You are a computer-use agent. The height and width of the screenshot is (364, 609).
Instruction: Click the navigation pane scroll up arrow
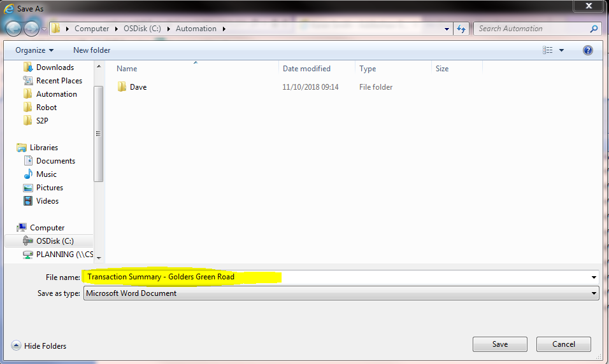click(x=99, y=66)
